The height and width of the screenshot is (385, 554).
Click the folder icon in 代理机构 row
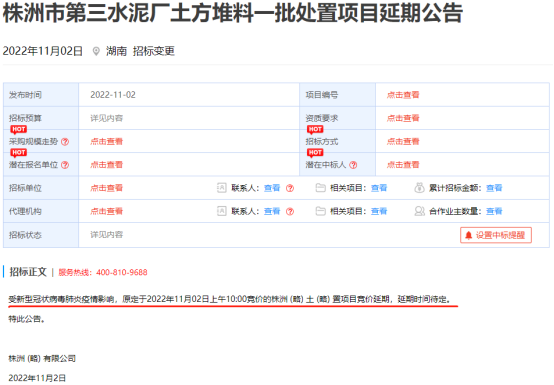pos(320,211)
